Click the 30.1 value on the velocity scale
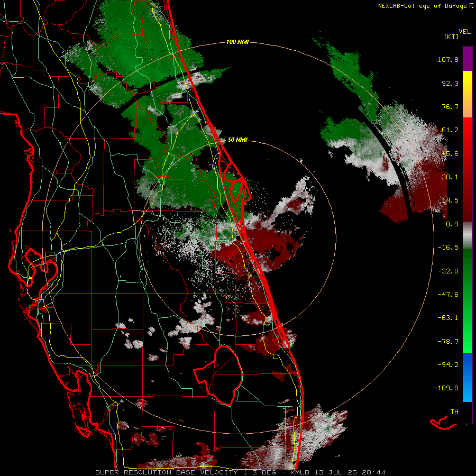The image size is (476, 476). point(450,177)
